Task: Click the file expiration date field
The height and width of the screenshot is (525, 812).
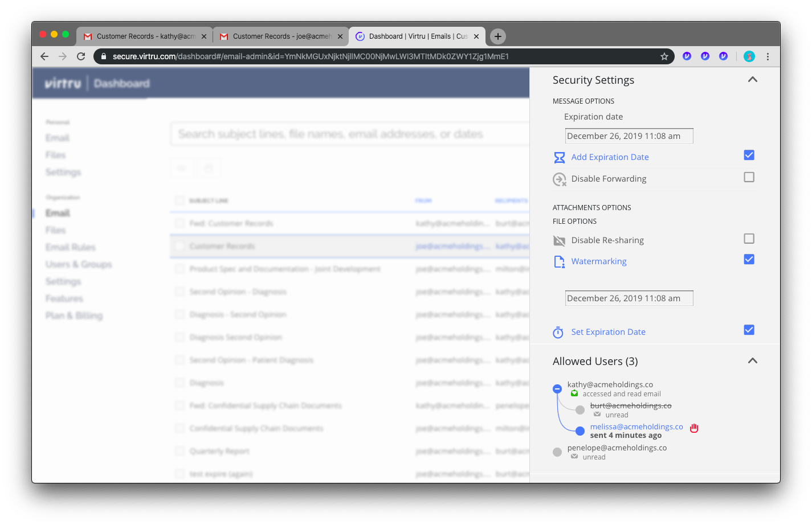Action: coord(629,298)
